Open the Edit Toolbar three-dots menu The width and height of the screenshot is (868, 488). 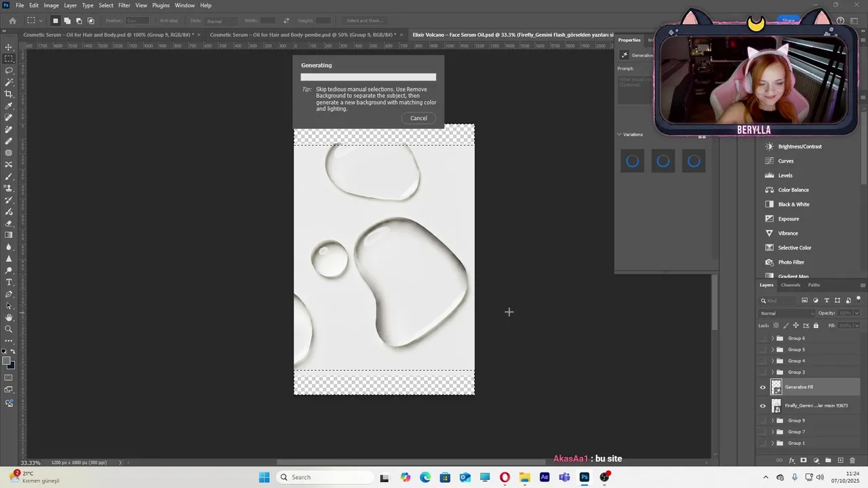[9, 341]
